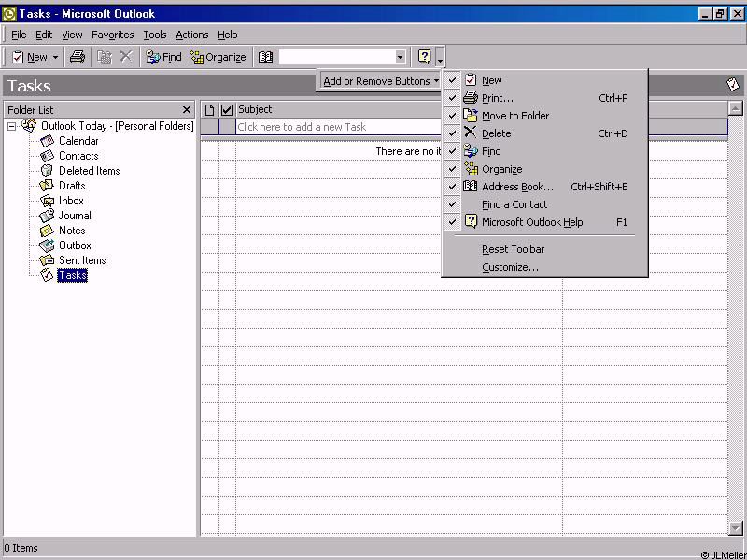Viewport: 747px width, 560px height.
Task: Click Reset Toolbar in the menu
Action: click(513, 249)
